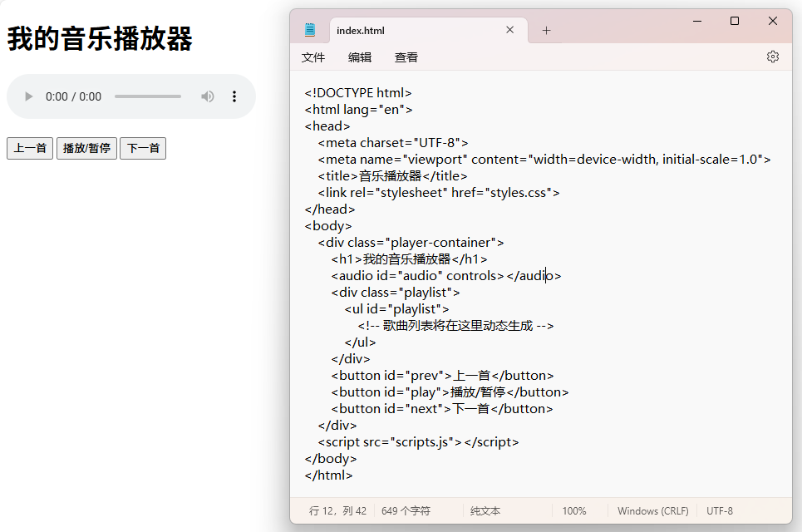Click the closing </html> line

pyautogui.click(x=328, y=475)
